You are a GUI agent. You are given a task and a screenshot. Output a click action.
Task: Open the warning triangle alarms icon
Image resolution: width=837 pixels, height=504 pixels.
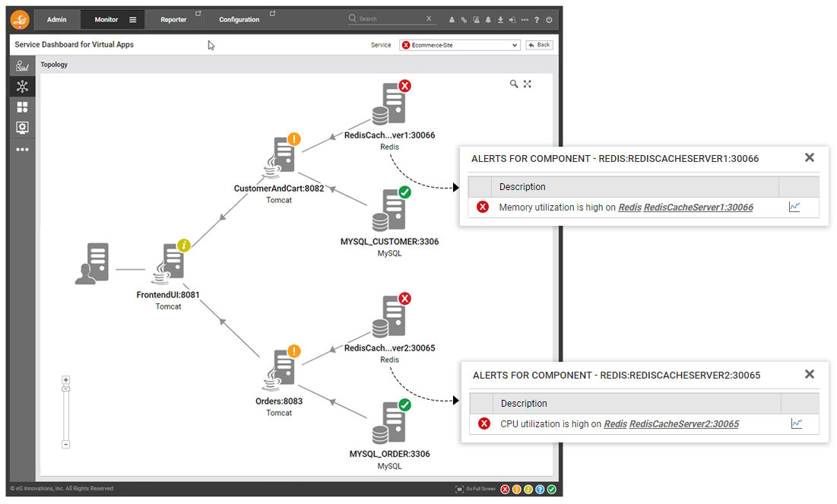click(476, 20)
